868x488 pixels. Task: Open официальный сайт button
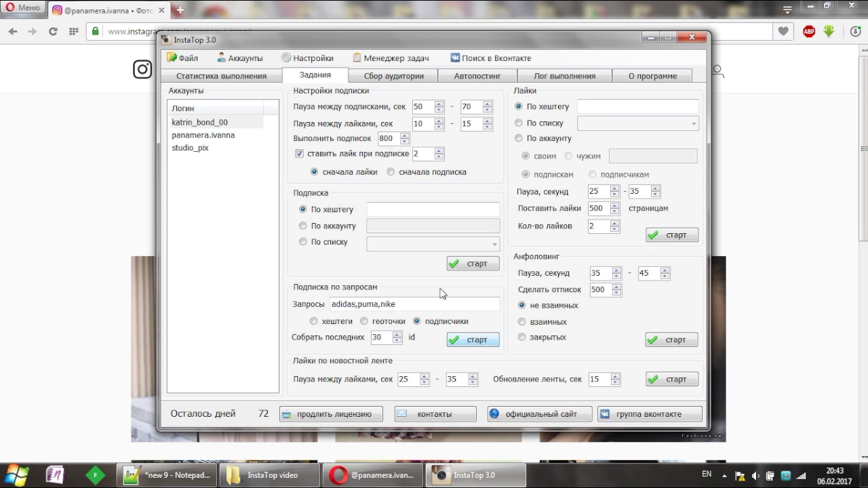tap(540, 414)
